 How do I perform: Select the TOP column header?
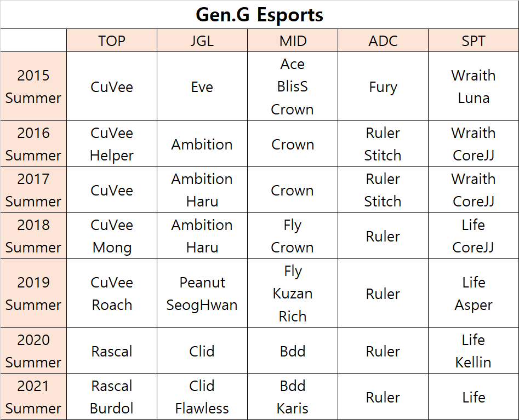point(112,41)
